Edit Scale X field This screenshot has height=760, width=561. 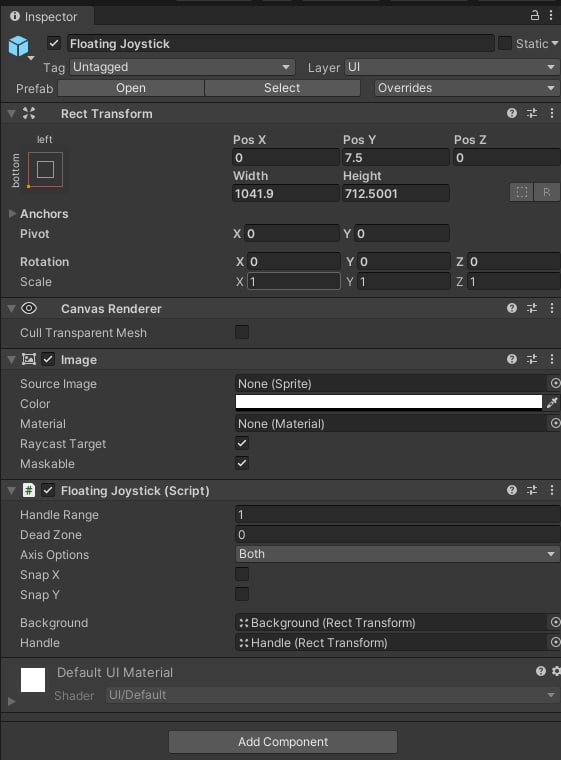pyautogui.click(x=294, y=281)
